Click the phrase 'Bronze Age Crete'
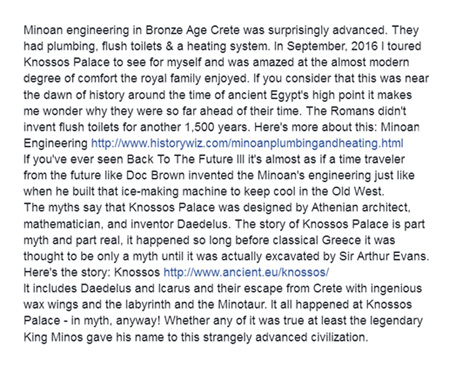 click(x=193, y=30)
